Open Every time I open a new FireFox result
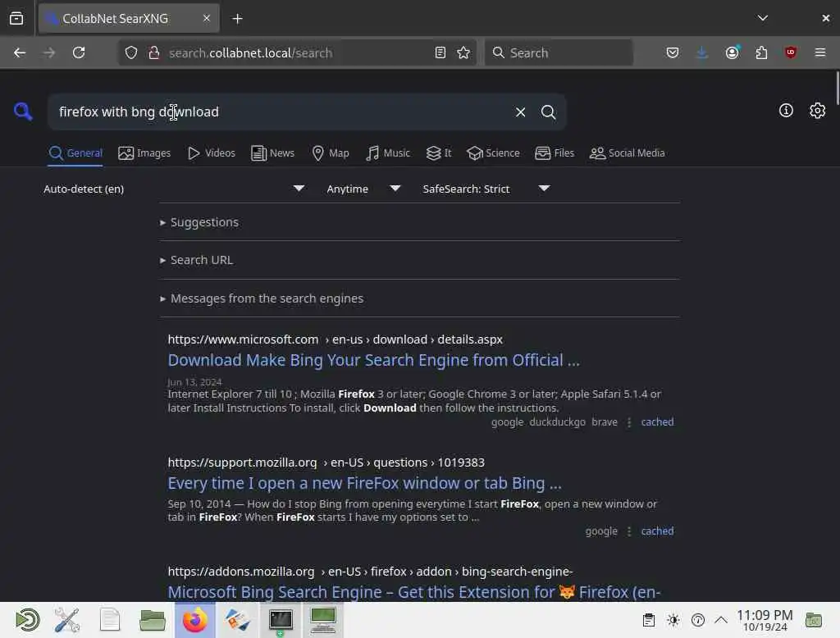This screenshot has width=840, height=638. (364, 483)
